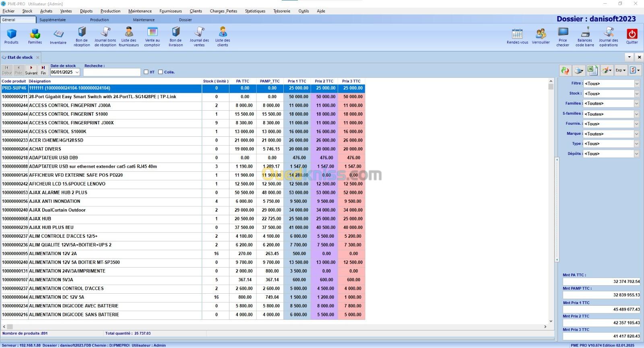The height and width of the screenshot is (348, 644).
Task: Expand the Marque filter dropdown
Action: click(636, 134)
